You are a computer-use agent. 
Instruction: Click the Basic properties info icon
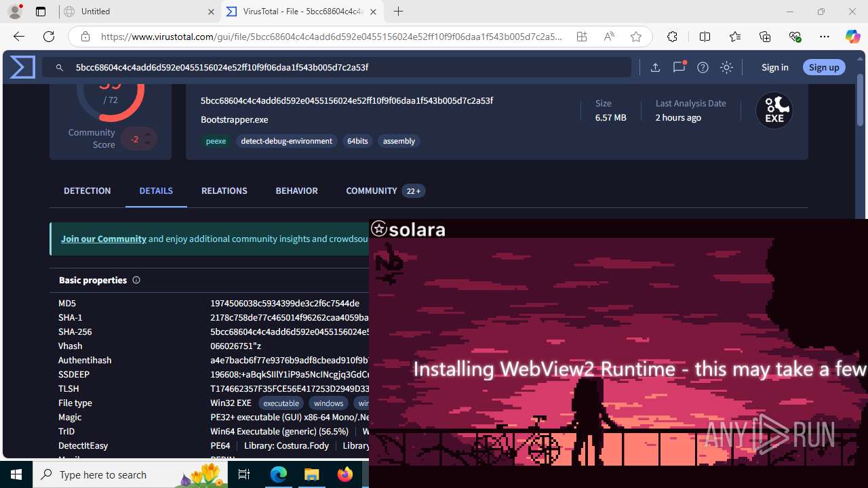pos(136,280)
